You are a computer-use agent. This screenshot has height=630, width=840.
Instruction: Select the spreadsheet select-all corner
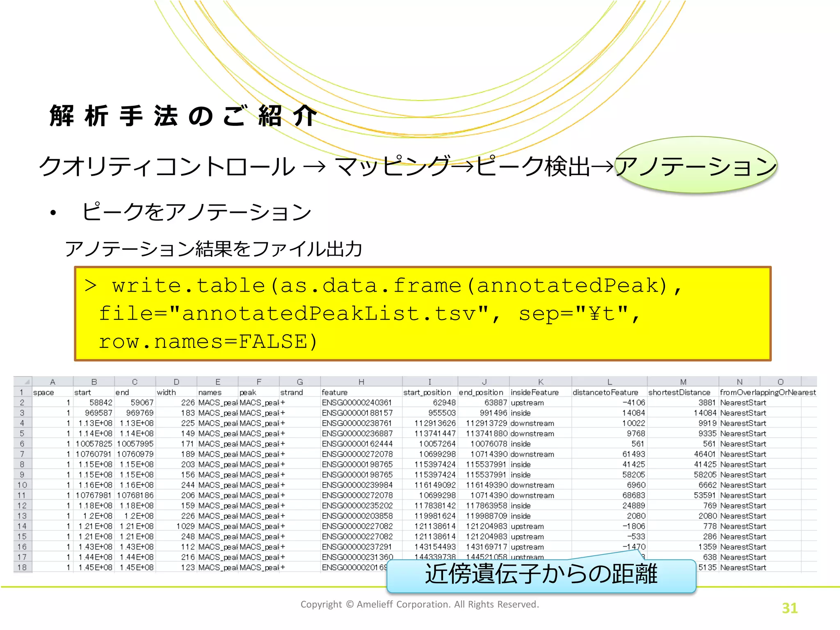23,381
